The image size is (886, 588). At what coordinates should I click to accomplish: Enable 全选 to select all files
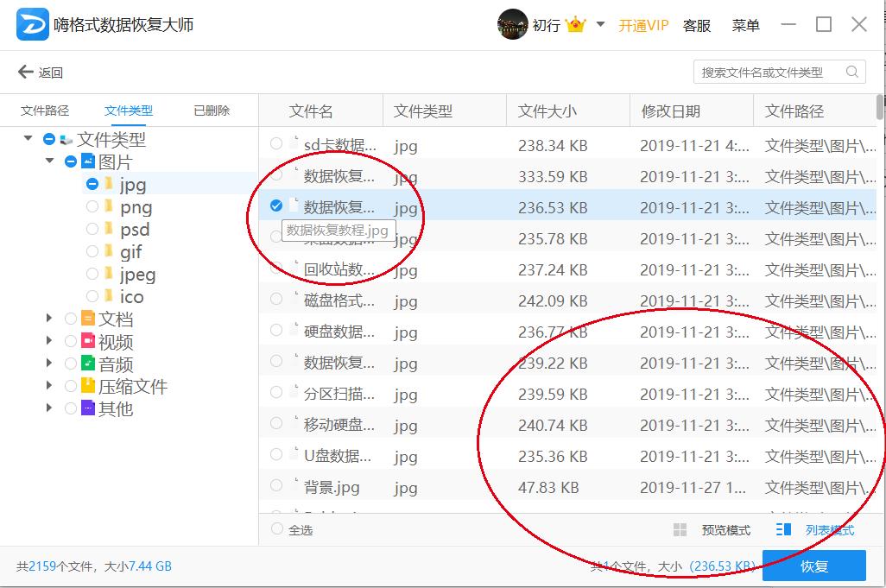277,529
